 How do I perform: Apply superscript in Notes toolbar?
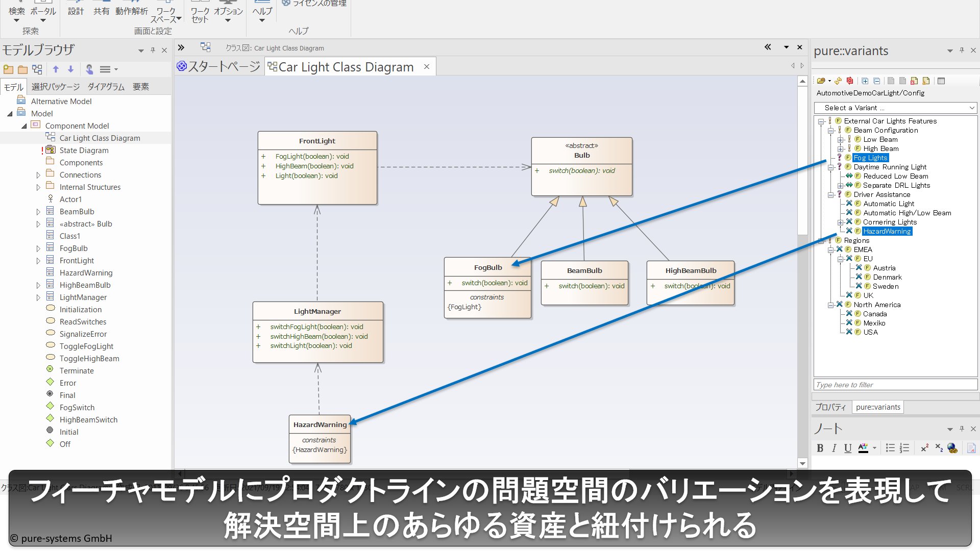(x=924, y=448)
